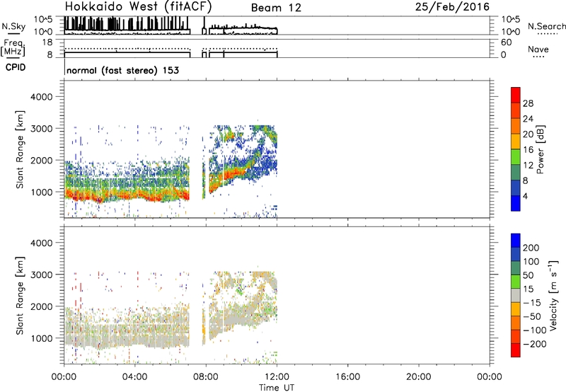Click the power panel 'Slant Range [km]' label
The image size is (566, 392).
(20, 149)
